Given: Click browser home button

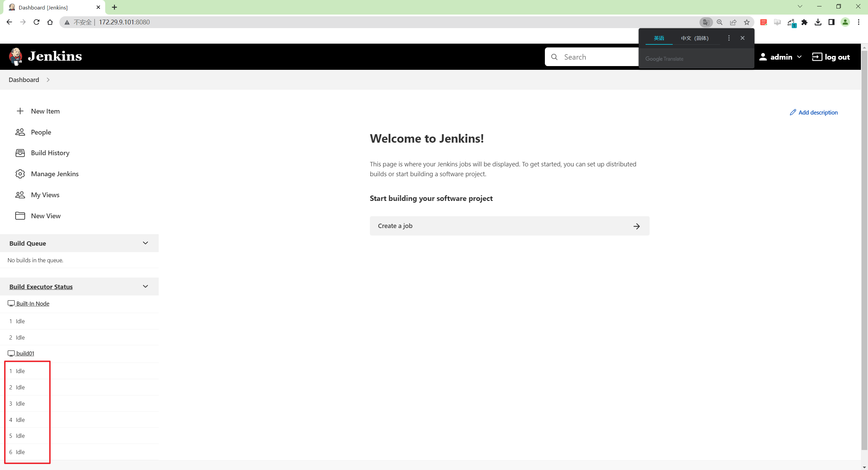Looking at the screenshot, I should (50, 22).
